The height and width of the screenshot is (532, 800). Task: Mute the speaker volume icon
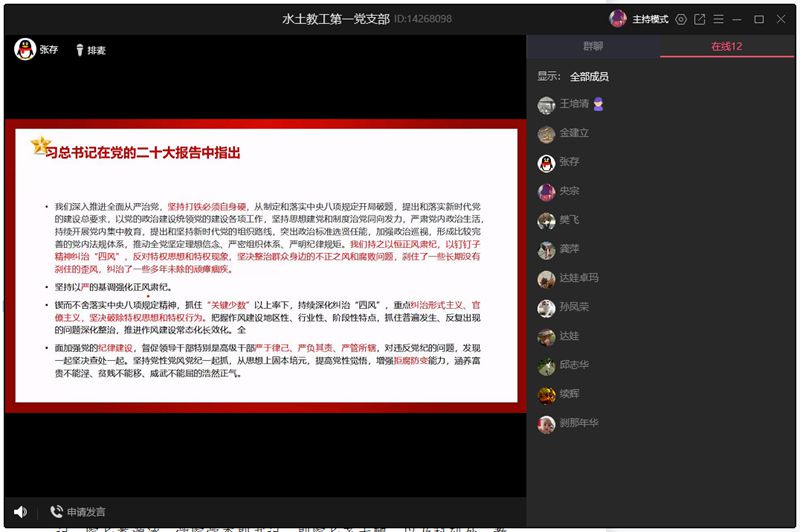pos(20,512)
